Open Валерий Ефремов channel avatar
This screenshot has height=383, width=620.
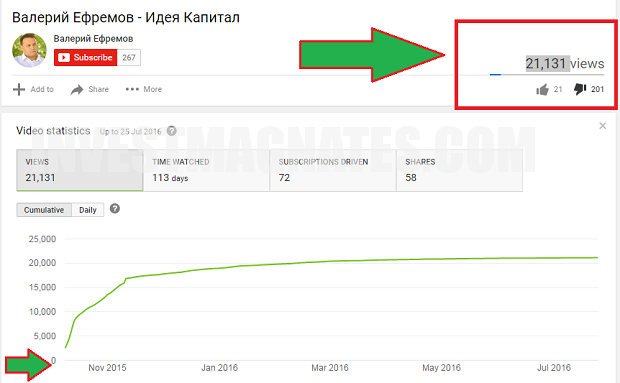[29, 50]
